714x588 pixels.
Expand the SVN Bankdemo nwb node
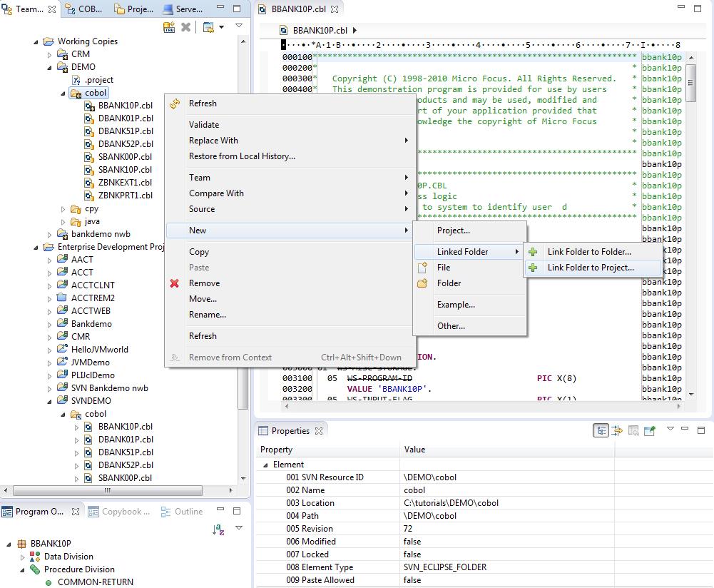50,389
